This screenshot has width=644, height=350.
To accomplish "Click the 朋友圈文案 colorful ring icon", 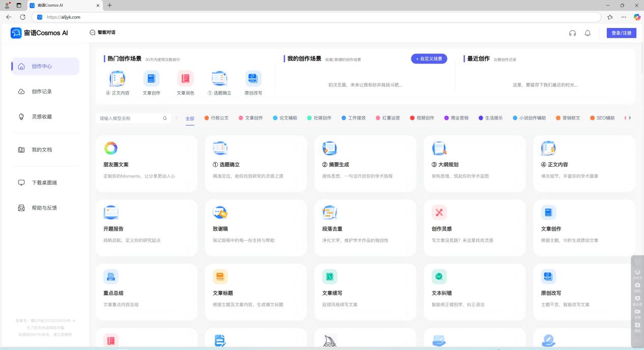I will tap(110, 148).
